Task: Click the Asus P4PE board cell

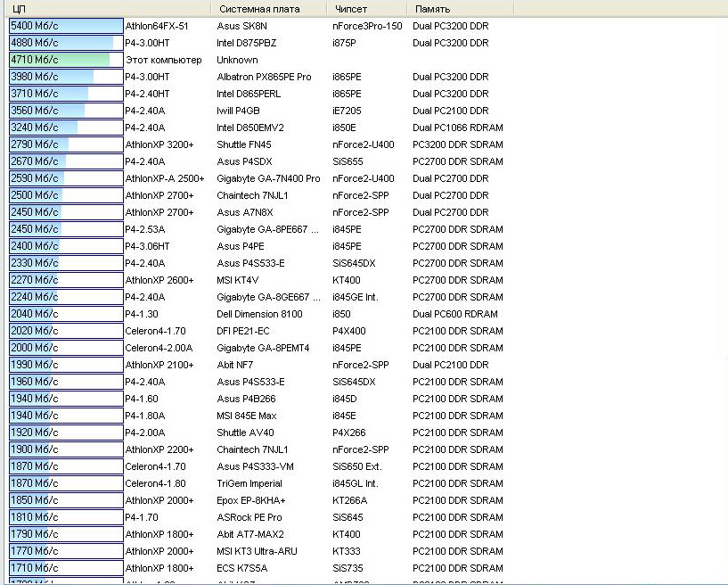Action: pyautogui.click(x=241, y=246)
